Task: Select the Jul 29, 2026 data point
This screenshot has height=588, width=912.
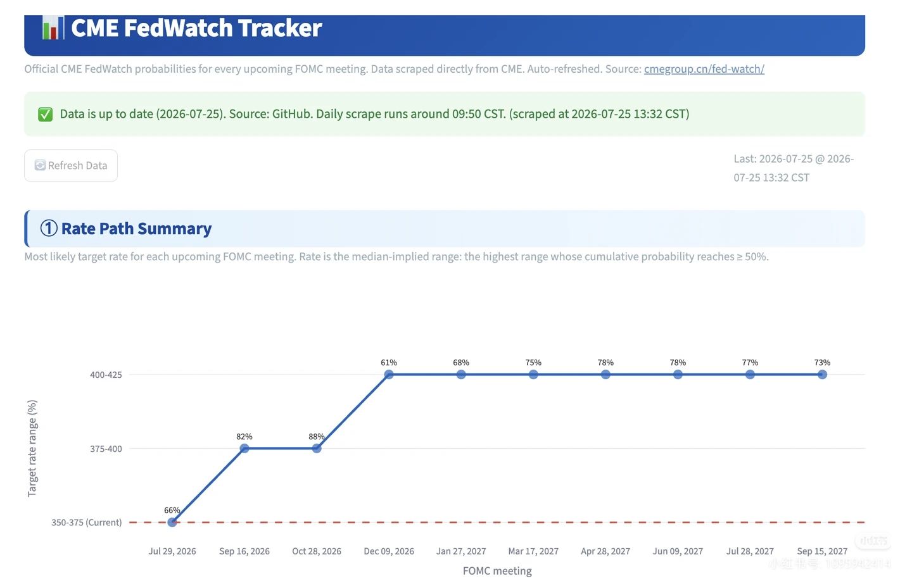Action: point(172,522)
